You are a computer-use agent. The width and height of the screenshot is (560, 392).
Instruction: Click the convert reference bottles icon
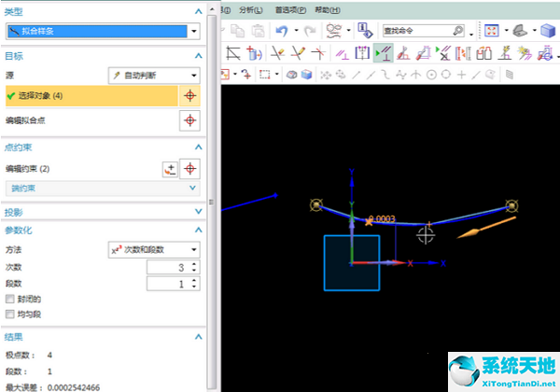coord(483,53)
